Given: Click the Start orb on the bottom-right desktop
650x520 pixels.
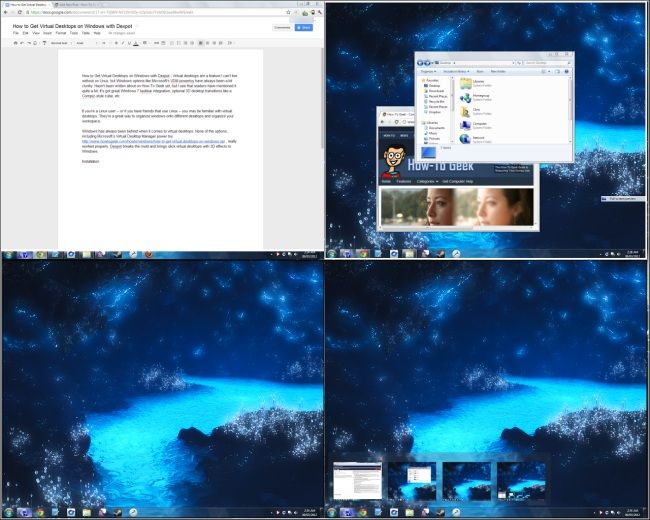Looking at the screenshot, I should tap(332, 513).
